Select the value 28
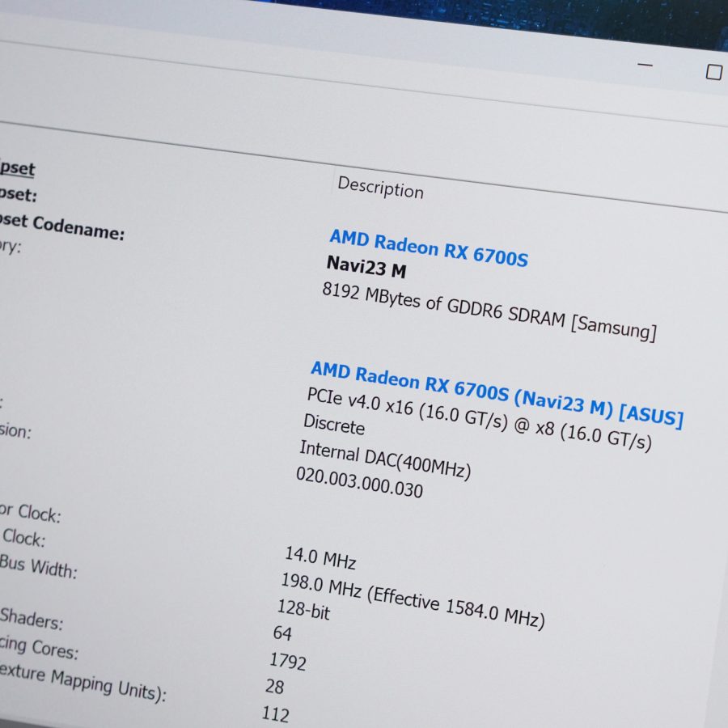Viewport: 728px width, 728px height. coord(274,686)
